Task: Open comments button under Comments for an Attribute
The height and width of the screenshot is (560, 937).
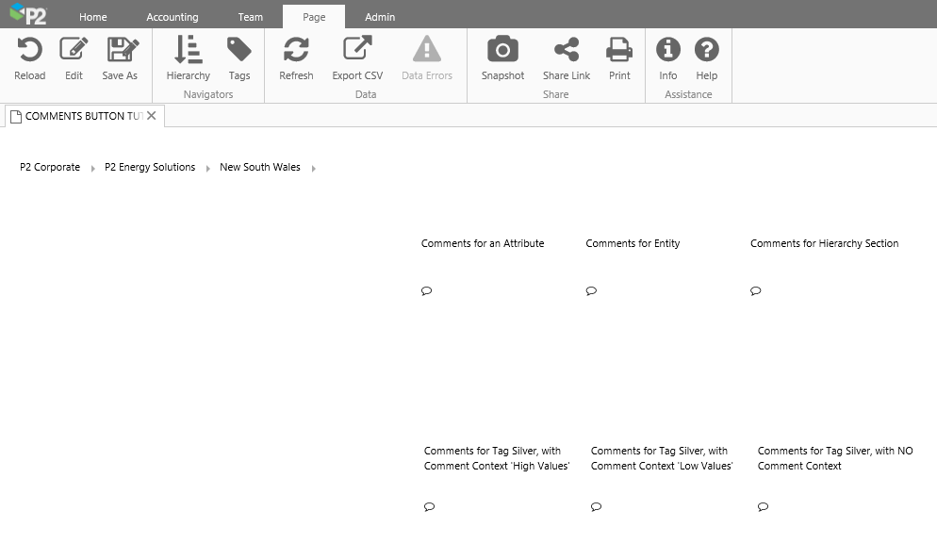Action: (427, 291)
